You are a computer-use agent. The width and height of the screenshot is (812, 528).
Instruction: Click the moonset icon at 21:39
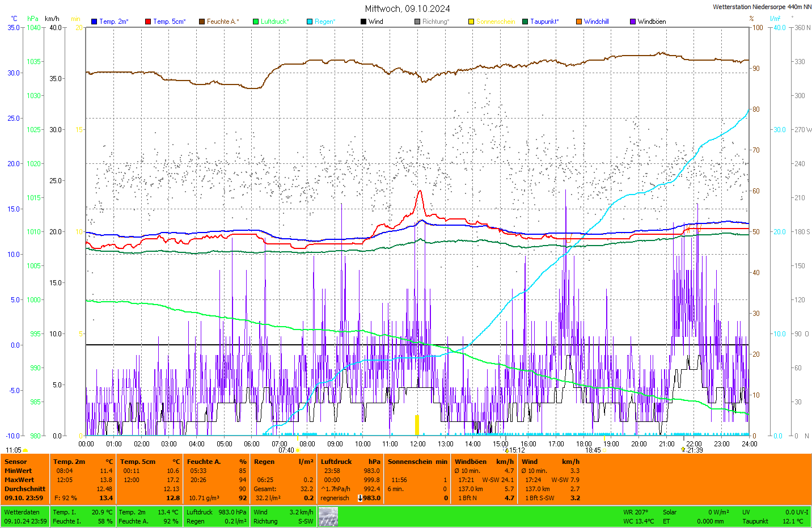(x=683, y=450)
